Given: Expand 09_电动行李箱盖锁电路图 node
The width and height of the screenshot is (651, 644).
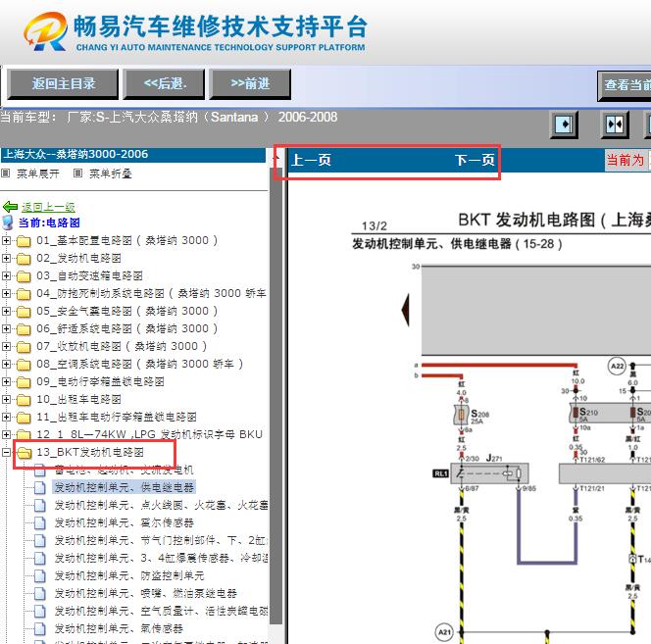Looking at the screenshot, I should click(x=6, y=381).
